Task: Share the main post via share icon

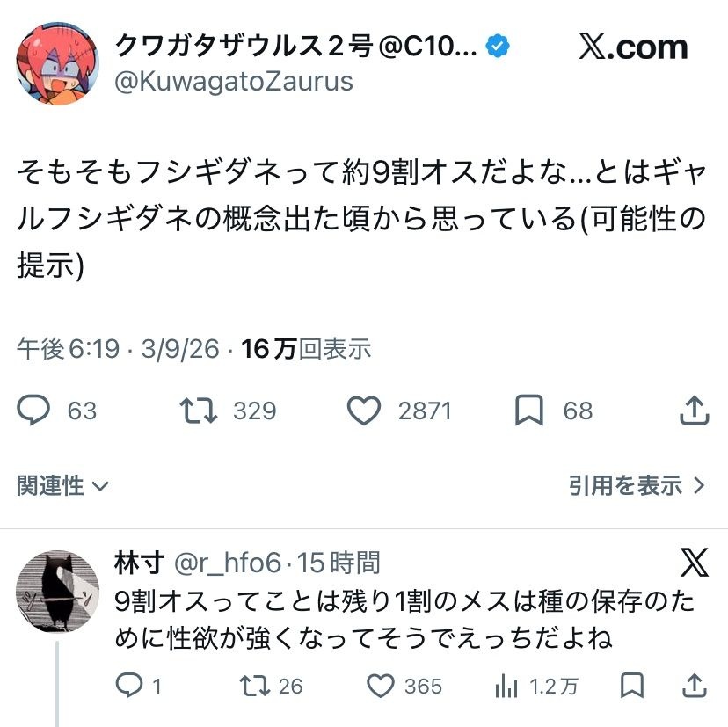Action: (x=695, y=411)
